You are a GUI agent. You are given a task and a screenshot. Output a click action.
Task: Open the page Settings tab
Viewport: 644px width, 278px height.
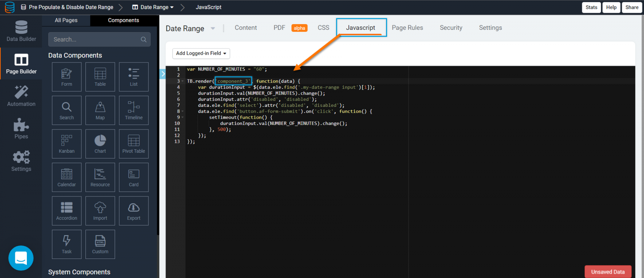pyautogui.click(x=491, y=28)
